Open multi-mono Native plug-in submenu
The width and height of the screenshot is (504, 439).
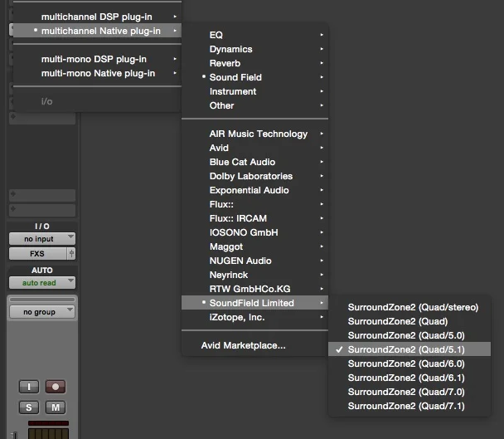[97, 73]
